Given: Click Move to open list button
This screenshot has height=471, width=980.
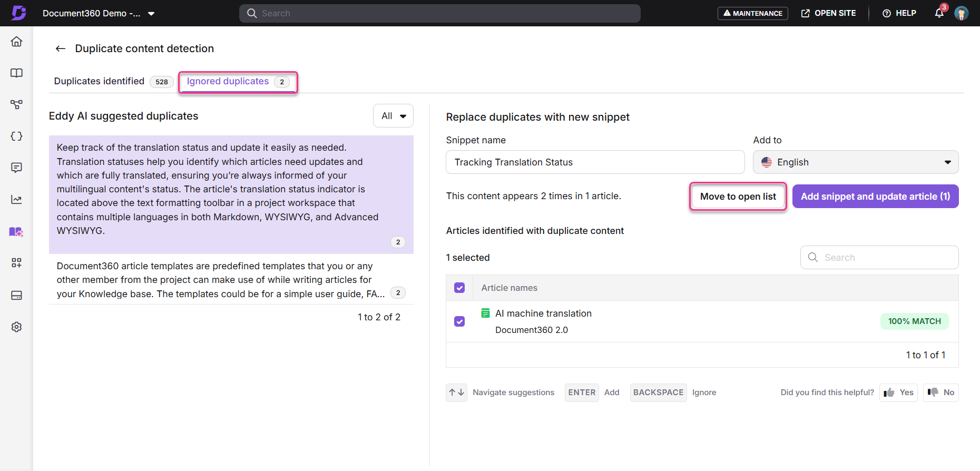Looking at the screenshot, I should (738, 197).
